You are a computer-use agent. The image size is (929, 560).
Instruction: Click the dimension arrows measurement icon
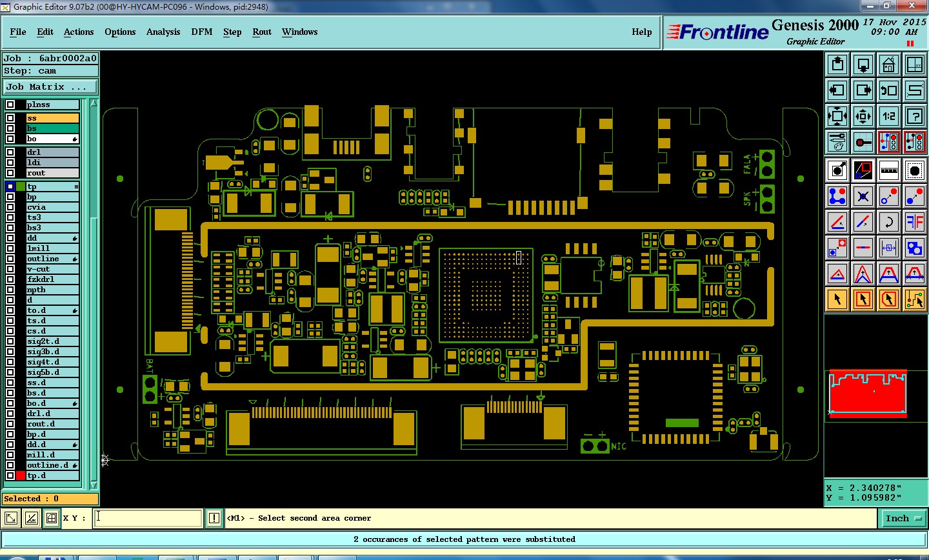point(889,248)
